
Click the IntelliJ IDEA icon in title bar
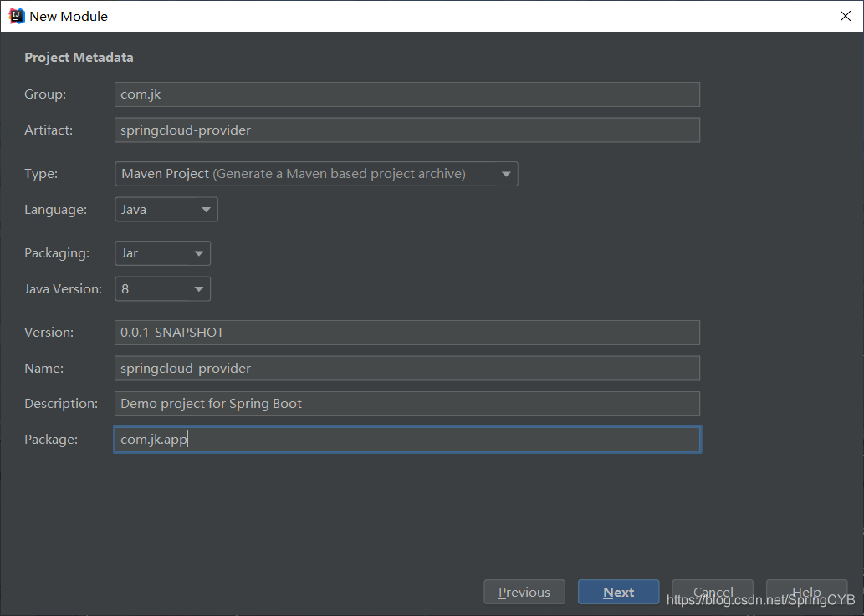pos(17,16)
